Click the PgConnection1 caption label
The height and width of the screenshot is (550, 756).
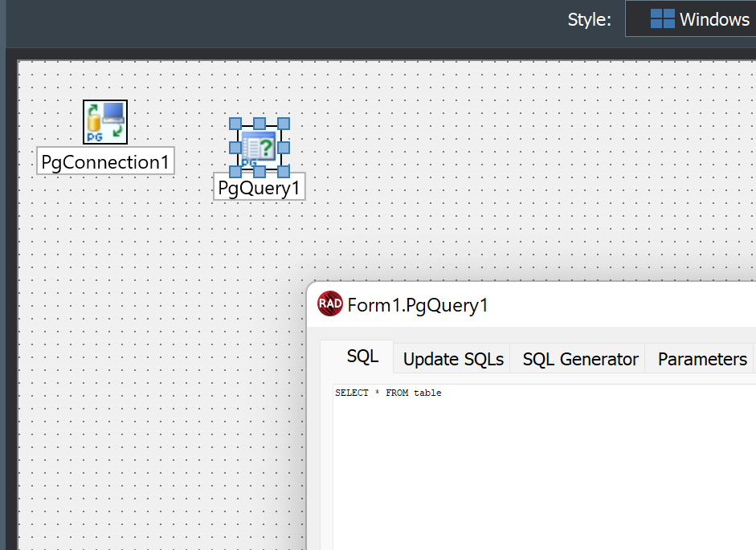(x=105, y=162)
